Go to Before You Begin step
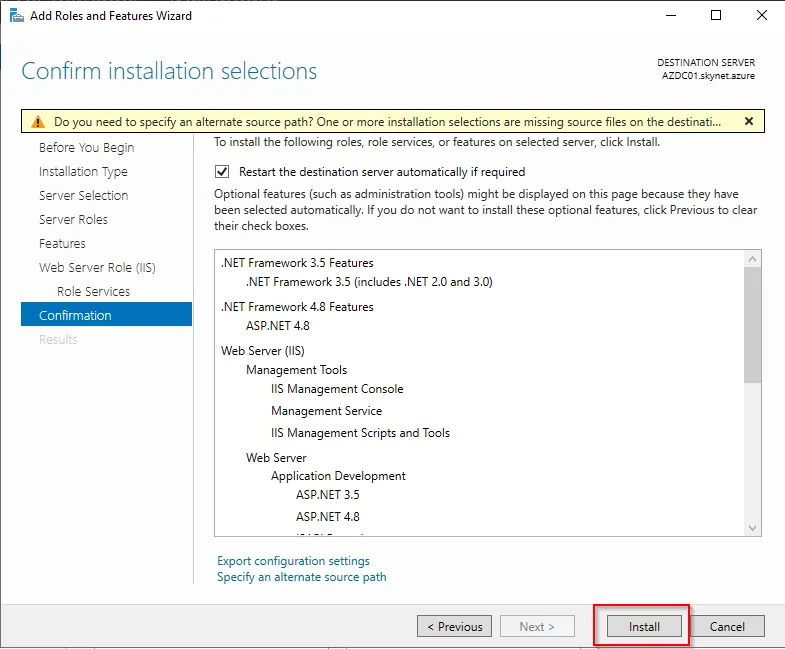The width and height of the screenshot is (785, 649). [x=87, y=148]
